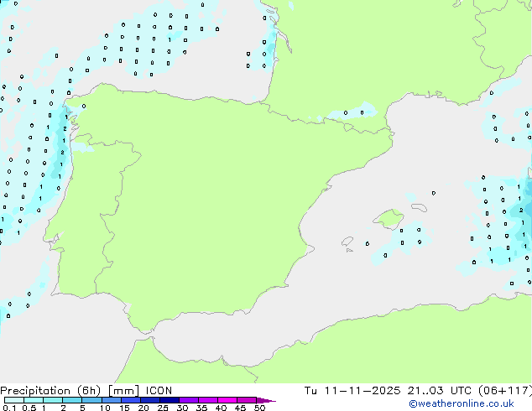Pick the 40–45 mm bright magenta swatch
This screenshot has width=532, height=411.
pyautogui.click(x=227, y=400)
